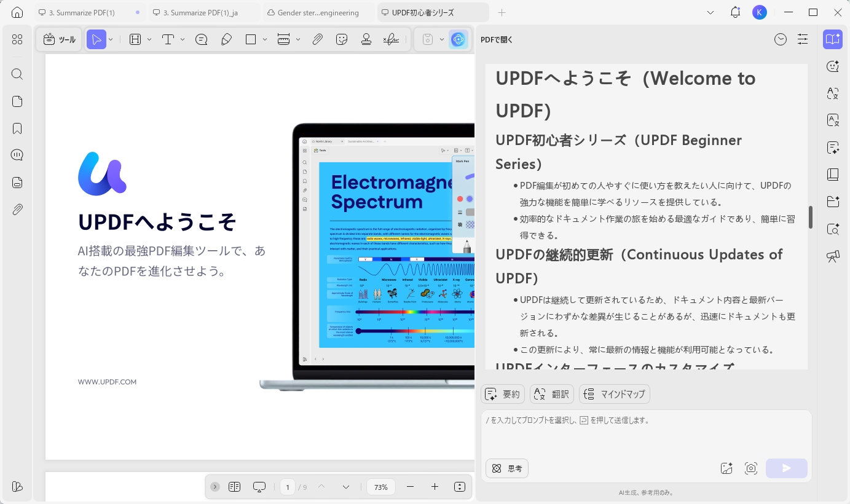Switch to the 3. Summarize PDF(1)_ja tab

pos(204,12)
